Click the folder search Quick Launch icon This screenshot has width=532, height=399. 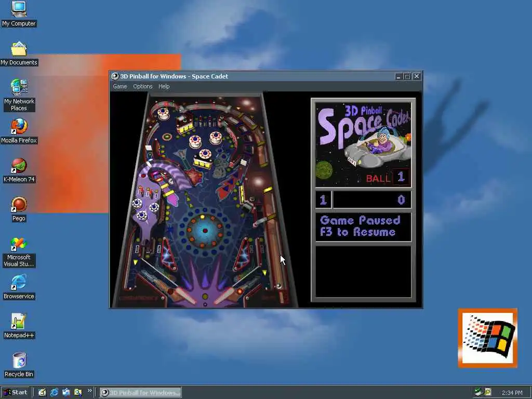point(78,392)
